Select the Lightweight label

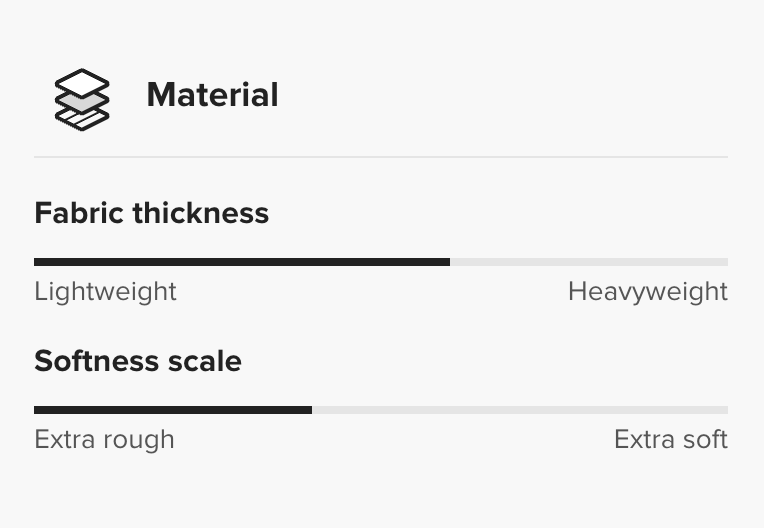(x=105, y=292)
